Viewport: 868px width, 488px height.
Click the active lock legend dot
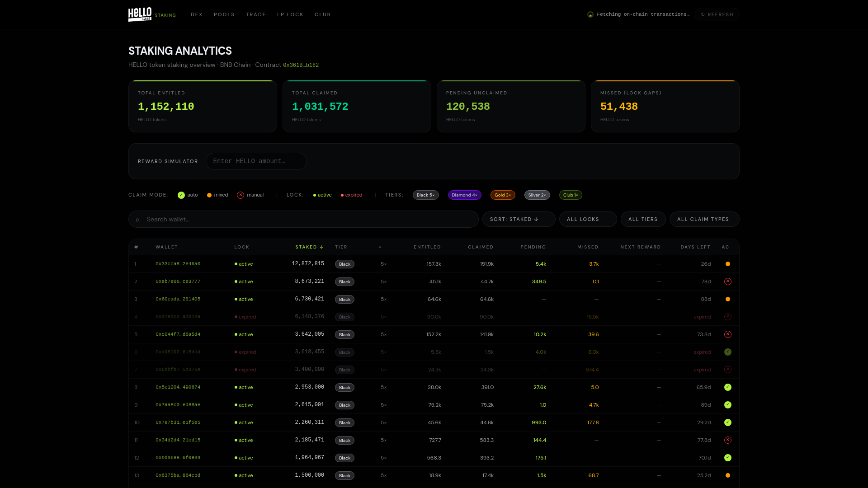click(315, 195)
